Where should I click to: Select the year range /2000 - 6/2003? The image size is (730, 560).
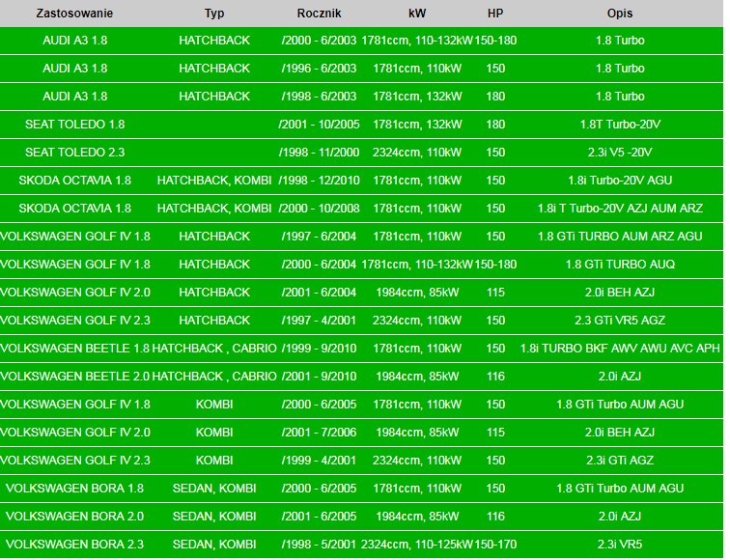pos(319,41)
